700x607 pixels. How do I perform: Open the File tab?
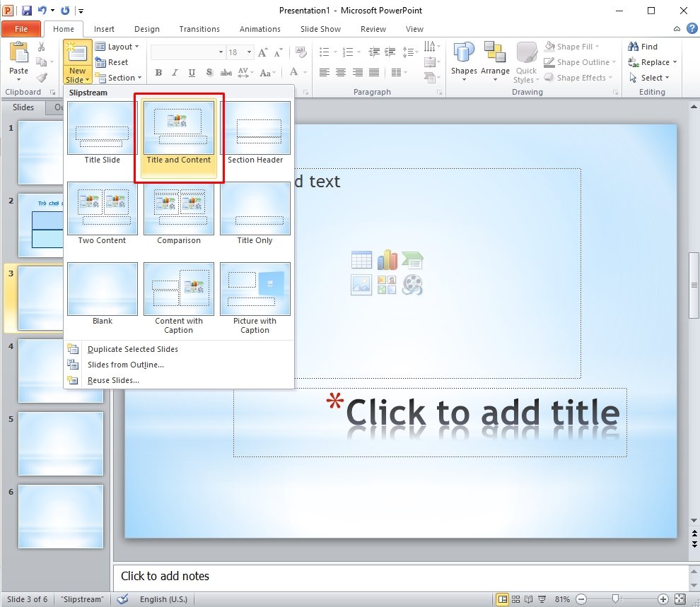click(21, 29)
